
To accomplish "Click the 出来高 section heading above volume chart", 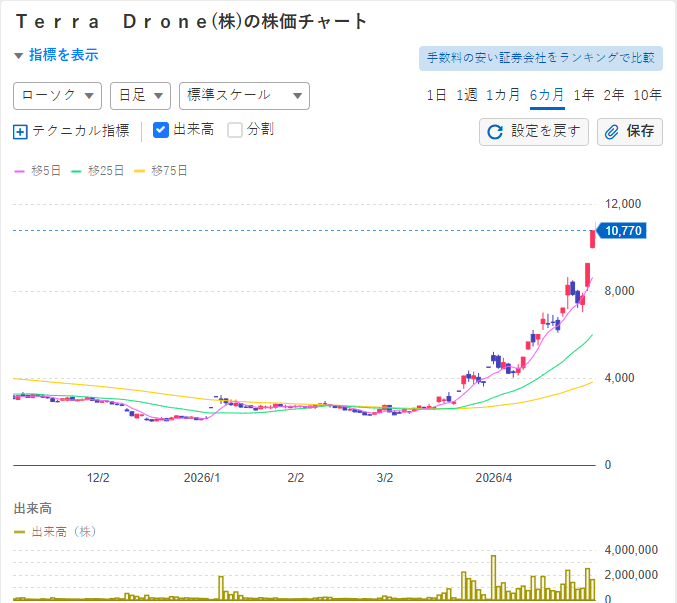I will pyautogui.click(x=33, y=508).
